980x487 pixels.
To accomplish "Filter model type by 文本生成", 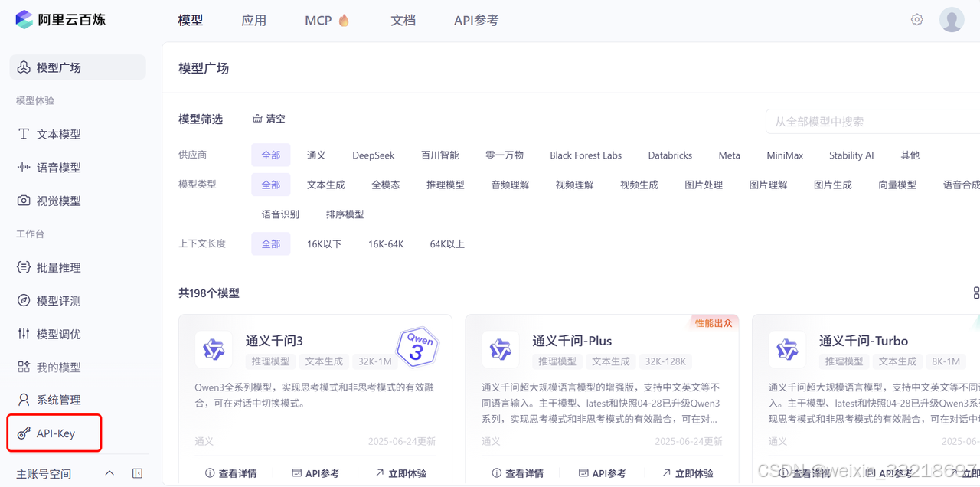I will point(326,185).
